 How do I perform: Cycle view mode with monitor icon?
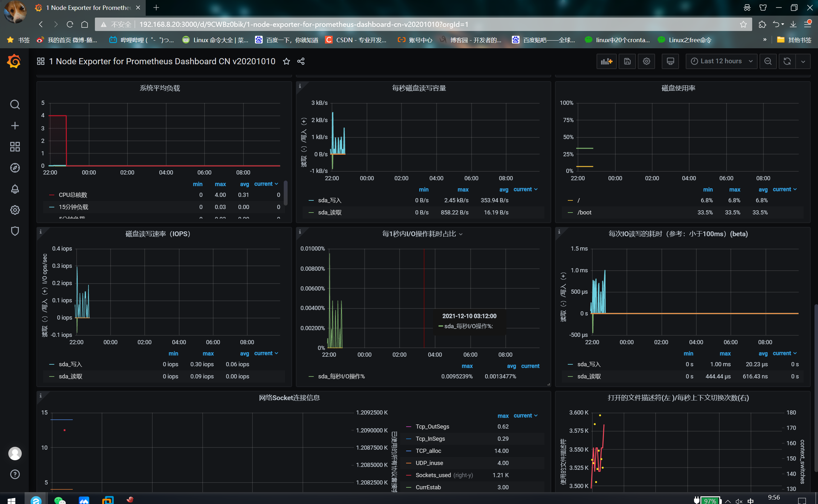pyautogui.click(x=670, y=61)
